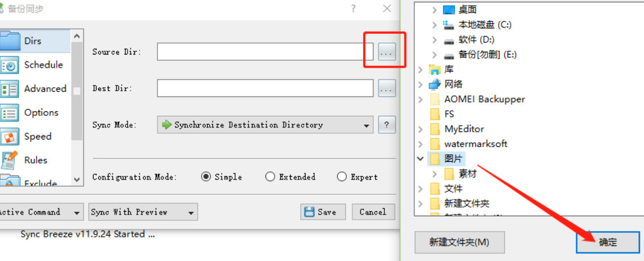
Task: Expand the AOMEI Backupper node
Action: click(x=420, y=99)
